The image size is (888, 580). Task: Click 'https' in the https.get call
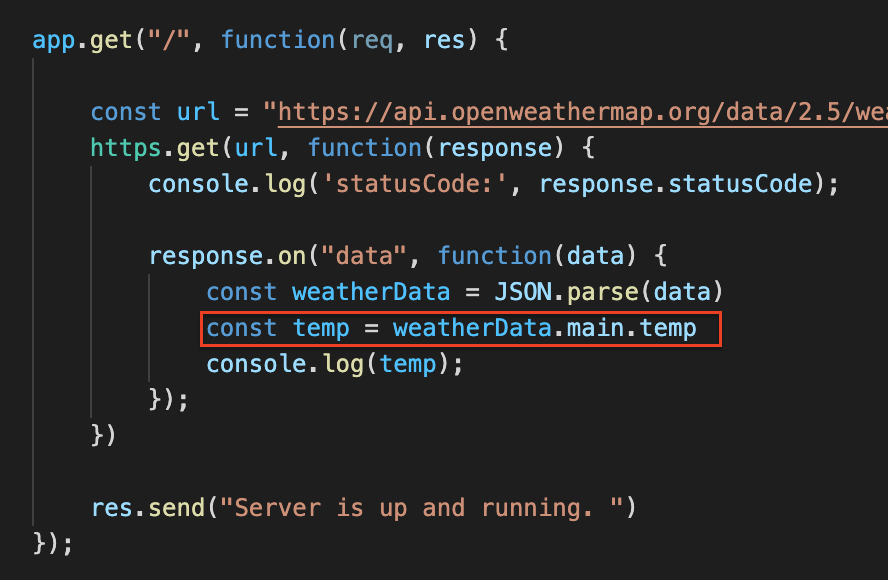tap(126, 148)
